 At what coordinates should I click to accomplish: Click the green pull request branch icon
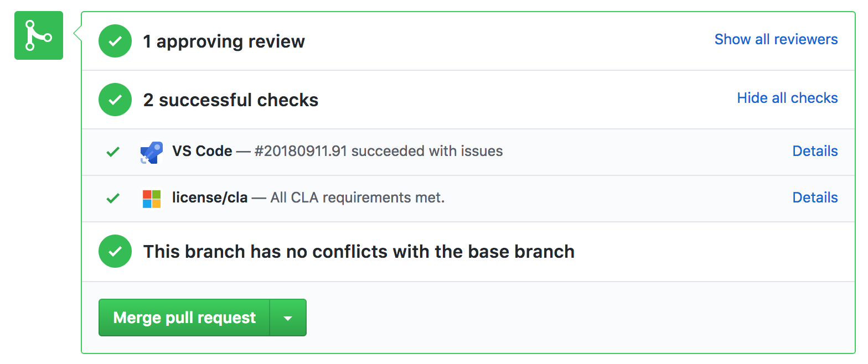pos(38,35)
